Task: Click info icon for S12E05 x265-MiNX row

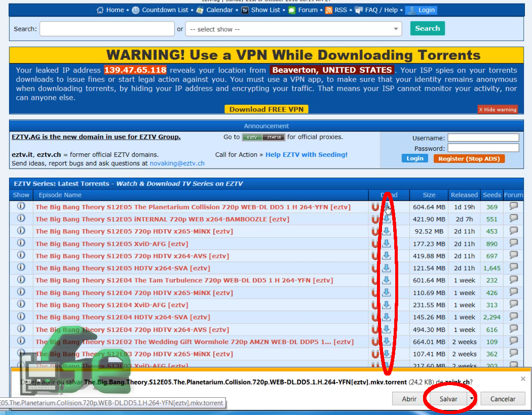Action: pyautogui.click(x=21, y=230)
